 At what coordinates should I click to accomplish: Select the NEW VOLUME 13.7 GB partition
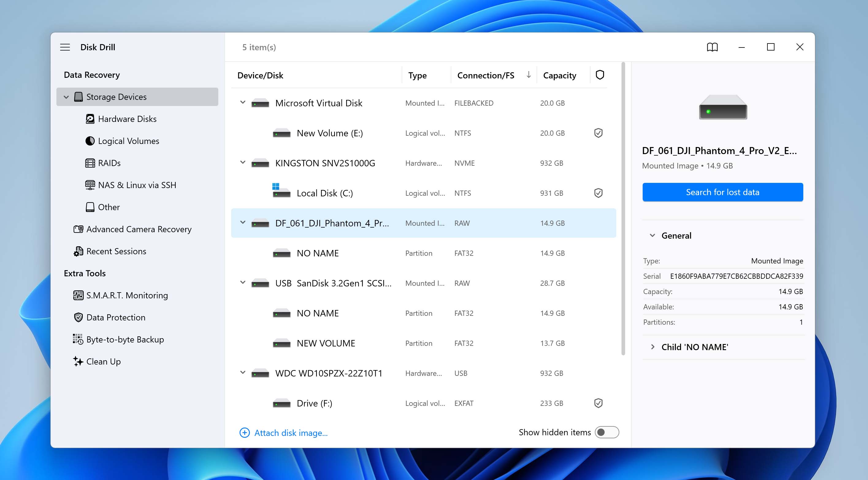(x=423, y=343)
